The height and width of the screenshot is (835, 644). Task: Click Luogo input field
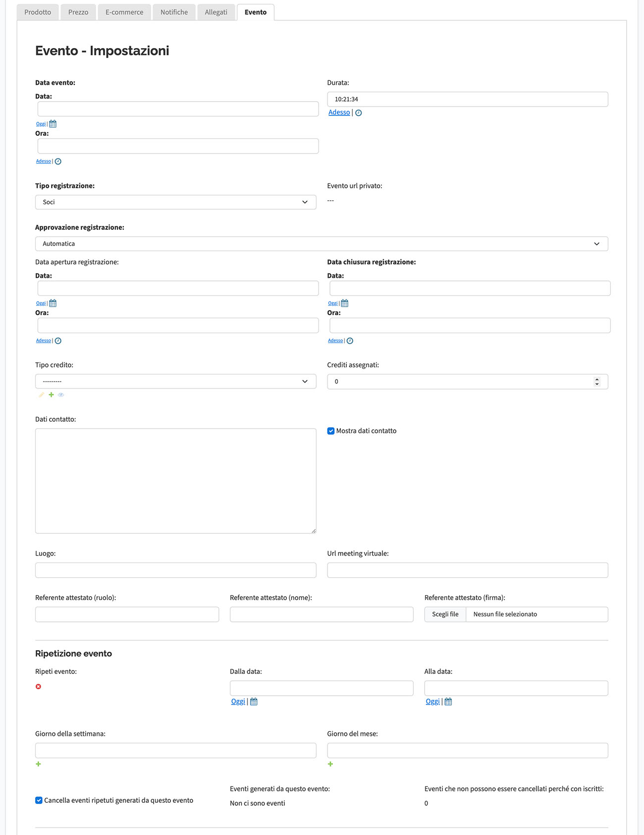click(176, 570)
